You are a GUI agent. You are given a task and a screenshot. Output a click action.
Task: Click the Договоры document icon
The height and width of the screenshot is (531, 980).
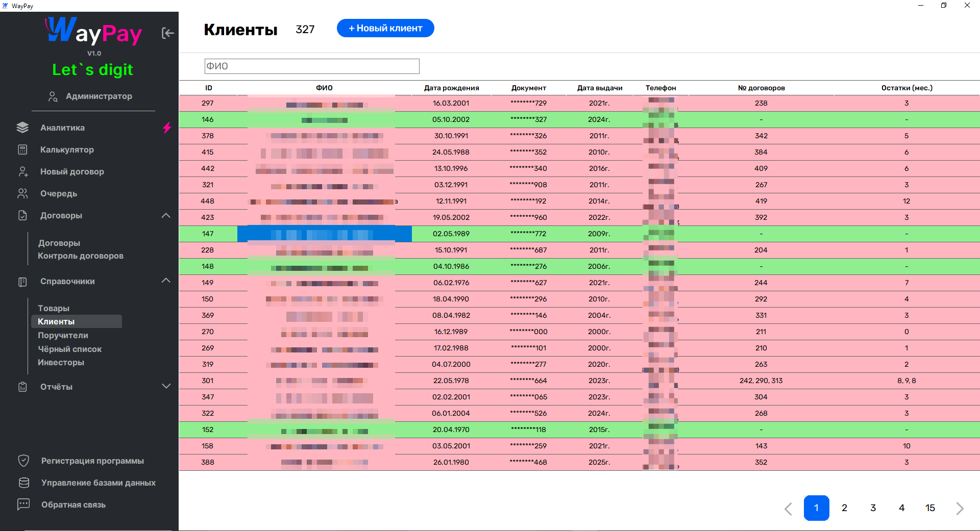tap(22, 215)
